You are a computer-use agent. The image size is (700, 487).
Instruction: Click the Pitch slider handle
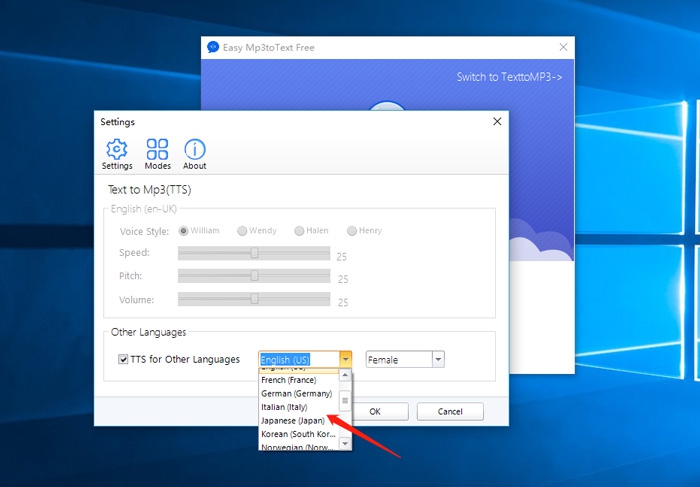pyautogui.click(x=254, y=276)
